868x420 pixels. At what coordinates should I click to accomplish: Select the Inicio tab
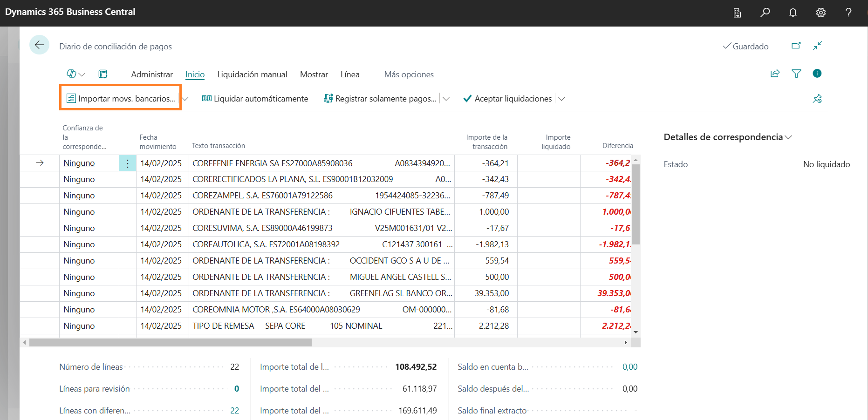(x=195, y=75)
